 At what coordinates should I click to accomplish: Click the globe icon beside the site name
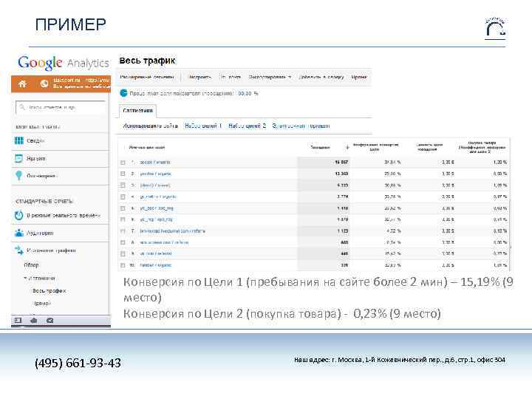tap(44, 83)
